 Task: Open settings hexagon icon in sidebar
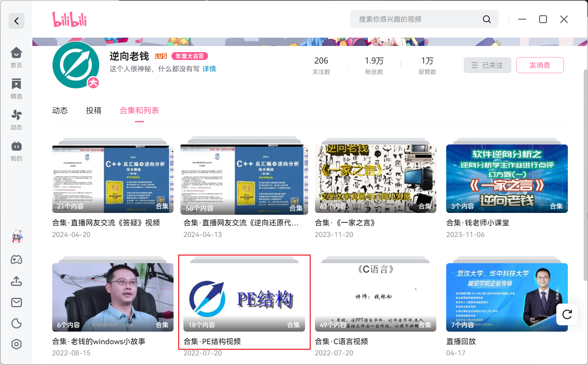coord(16,345)
